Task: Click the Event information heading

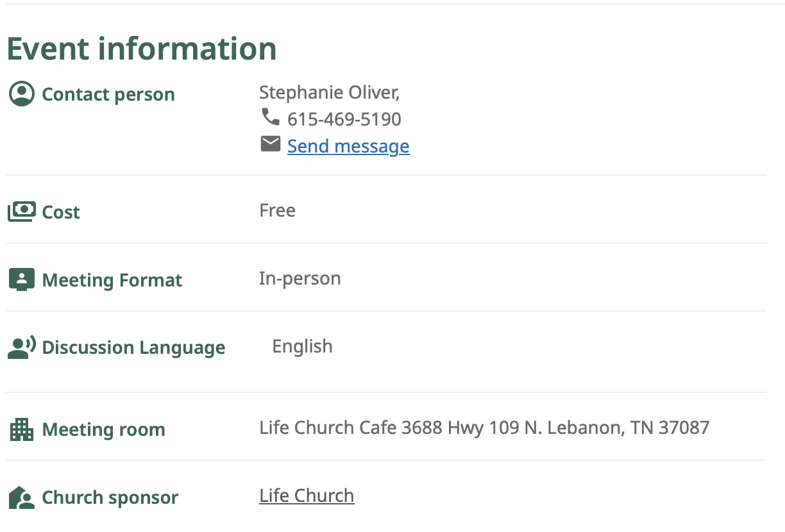Action: pyautogui.click(x=142, y=49)
